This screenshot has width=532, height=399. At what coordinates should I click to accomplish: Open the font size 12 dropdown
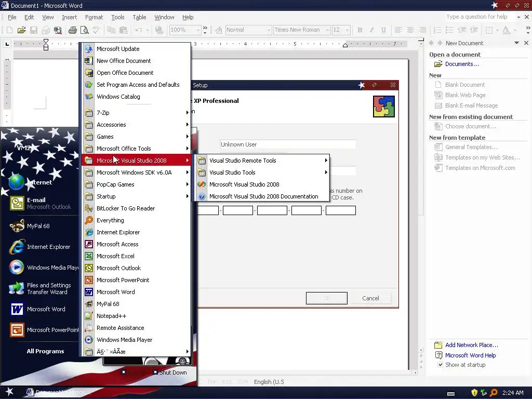pyautogui.click(x=347, y=30)
